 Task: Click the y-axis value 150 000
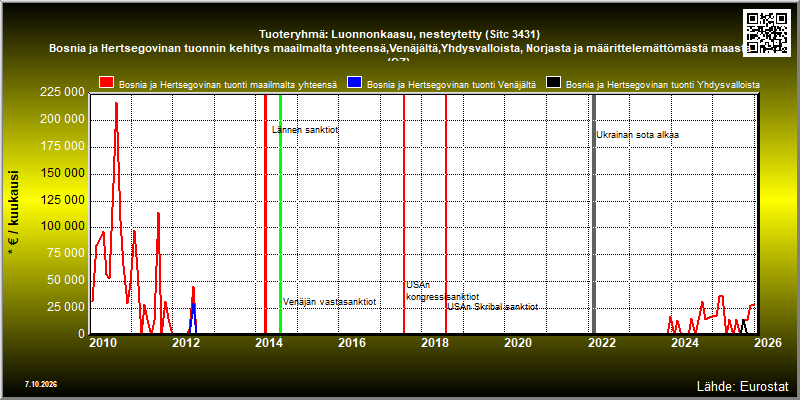coord(61,173)
